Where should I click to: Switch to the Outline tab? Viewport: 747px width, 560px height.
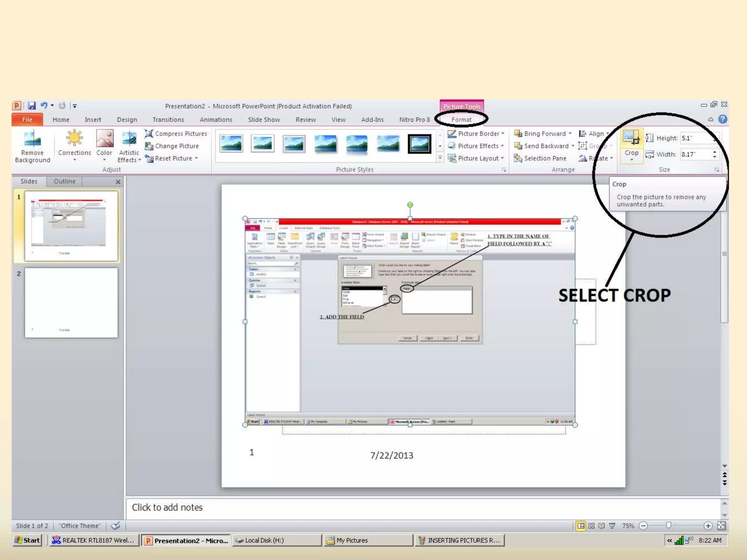(x=64, y=181)
